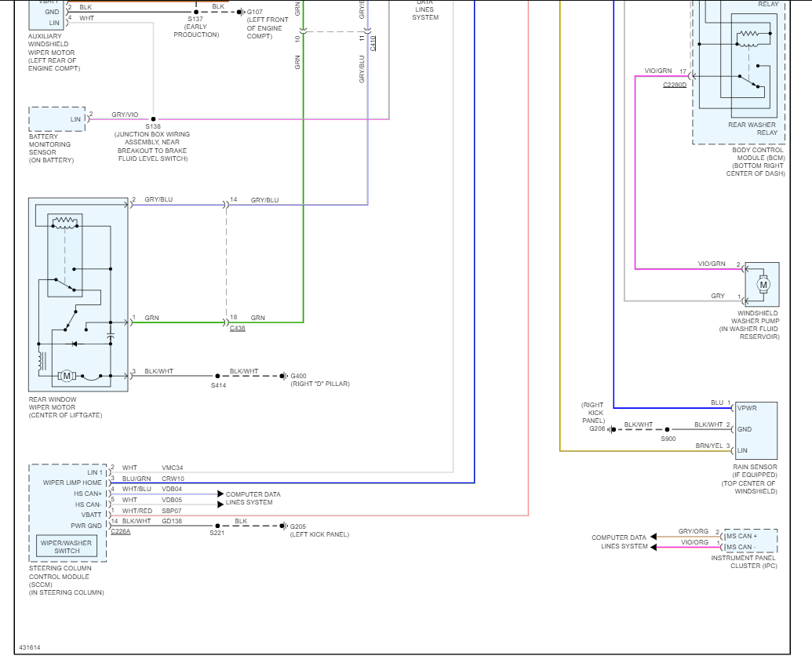This screenshot has width=812, height=663.
Task: Click the rear washer relay coil symbol
Action: tap(747, 35)
